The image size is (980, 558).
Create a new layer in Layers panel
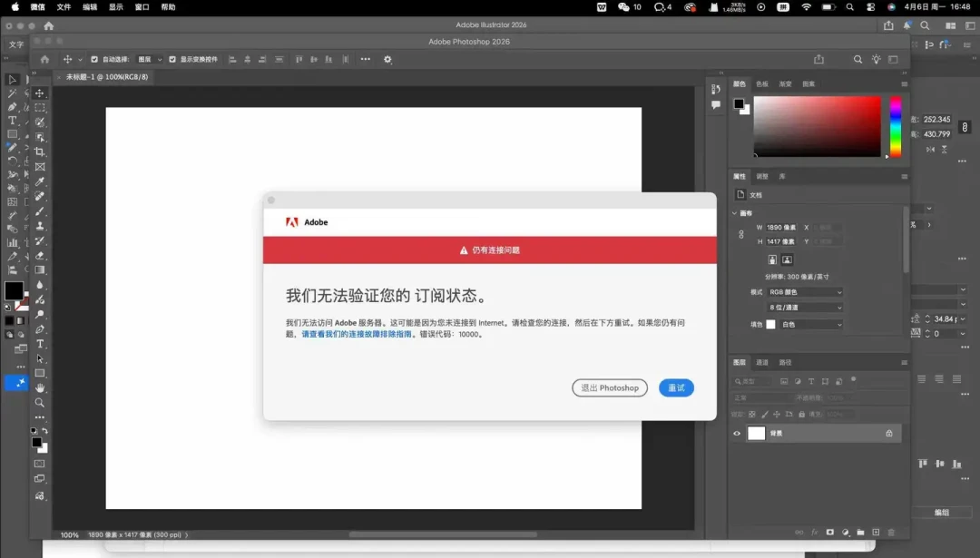876,533
